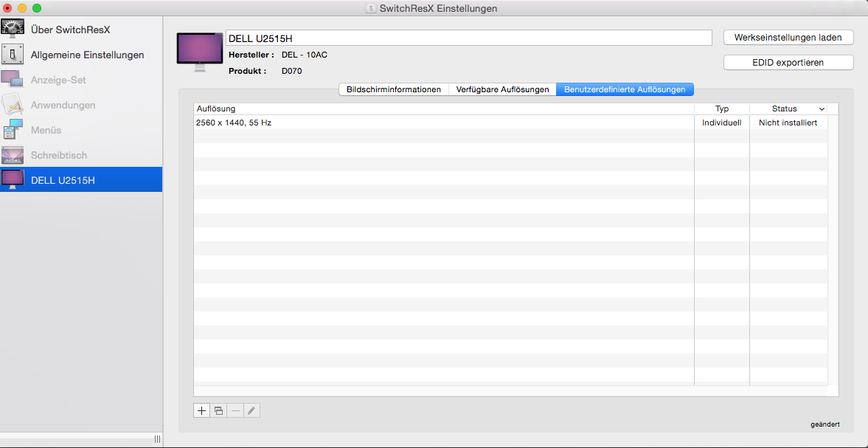
Task: Switch to the Verfügbare Auflösungen tab
Action: (502, 89)
